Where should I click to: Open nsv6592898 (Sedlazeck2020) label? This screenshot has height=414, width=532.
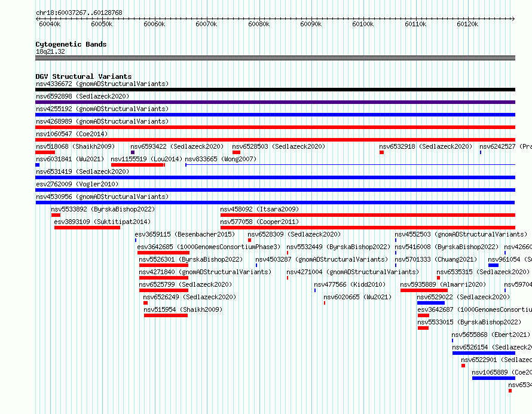(82, 96)
